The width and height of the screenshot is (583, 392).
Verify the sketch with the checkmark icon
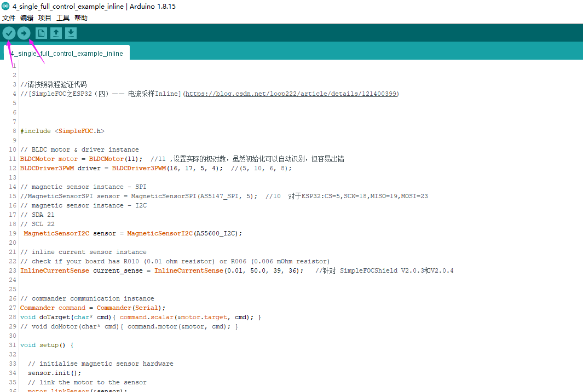pyautogui.click(x=9, y=33)
